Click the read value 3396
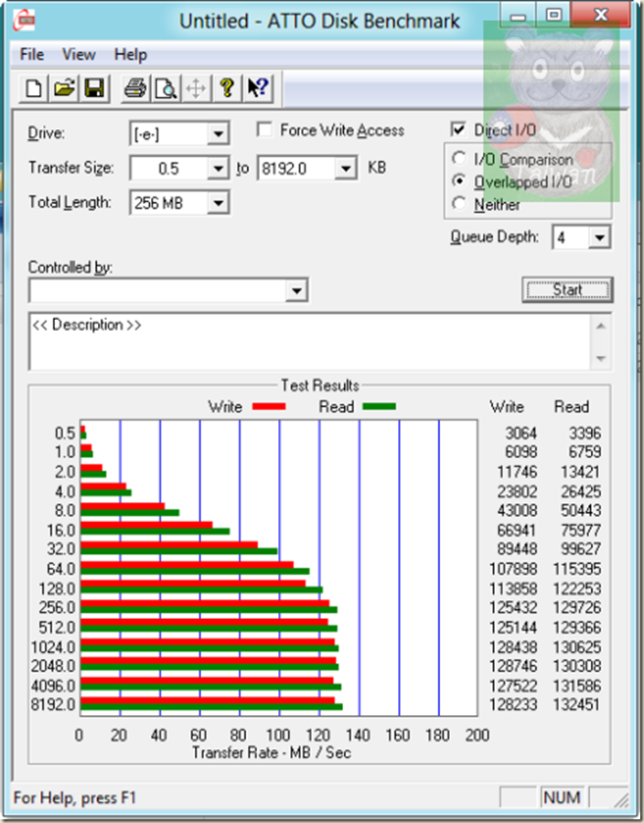The height and width of the screenshot is (823, 644). coord(585,433)
